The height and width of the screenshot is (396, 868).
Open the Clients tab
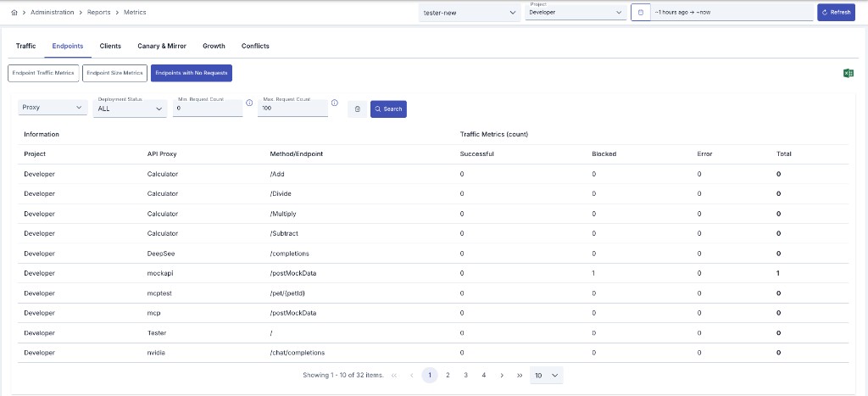tap(110, 46)
